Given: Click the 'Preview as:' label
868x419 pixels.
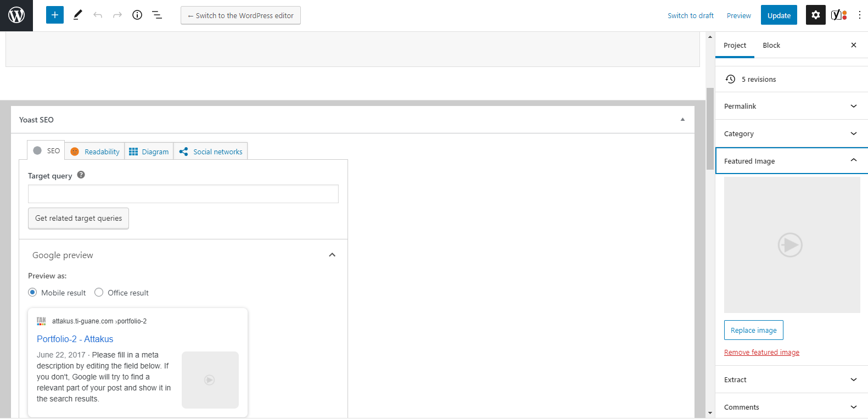Looking at the screenshot, I should pos(47,276).
